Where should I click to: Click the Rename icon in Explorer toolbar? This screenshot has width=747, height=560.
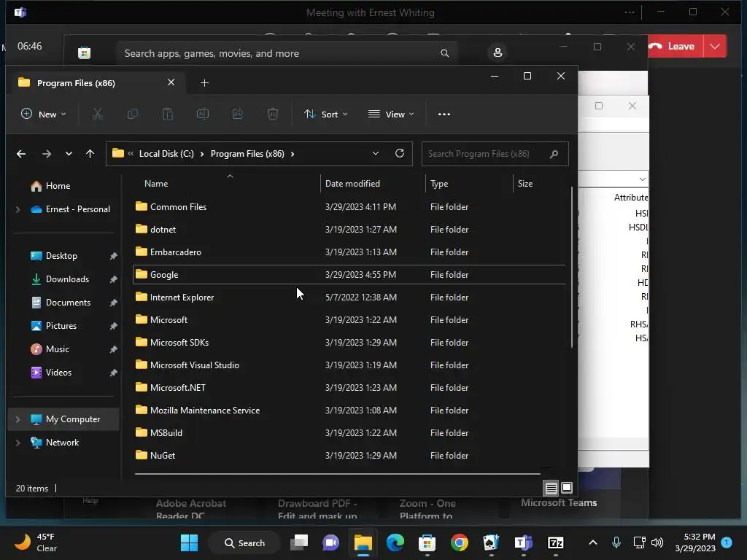click(x=203, y=114)
